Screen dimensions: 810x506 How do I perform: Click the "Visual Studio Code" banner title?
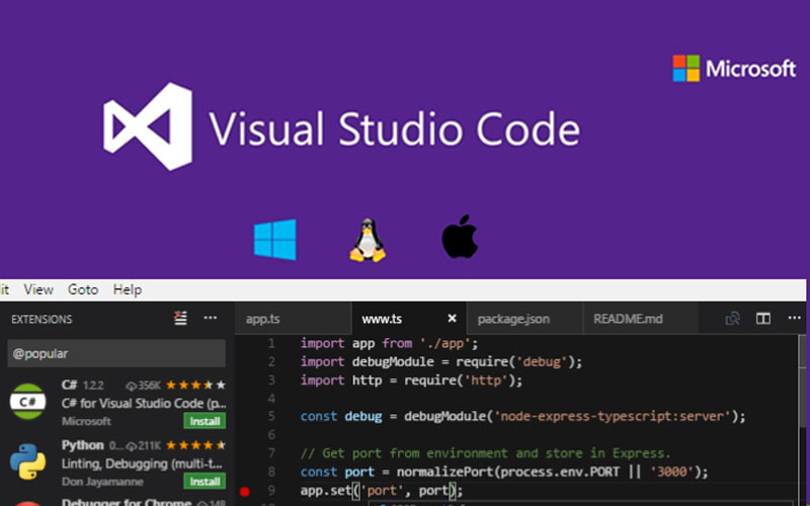pyautogui.click(x=395, y=129)
